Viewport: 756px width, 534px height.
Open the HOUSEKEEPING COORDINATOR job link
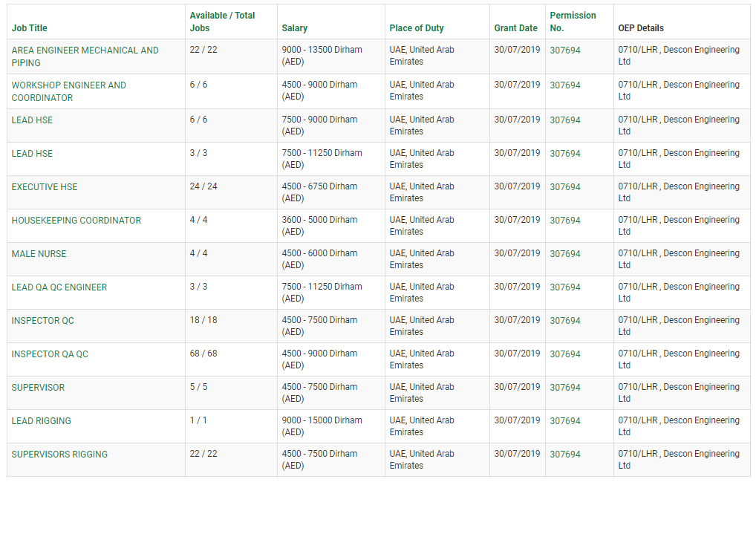pyautogui.click(x=76, y=221)
